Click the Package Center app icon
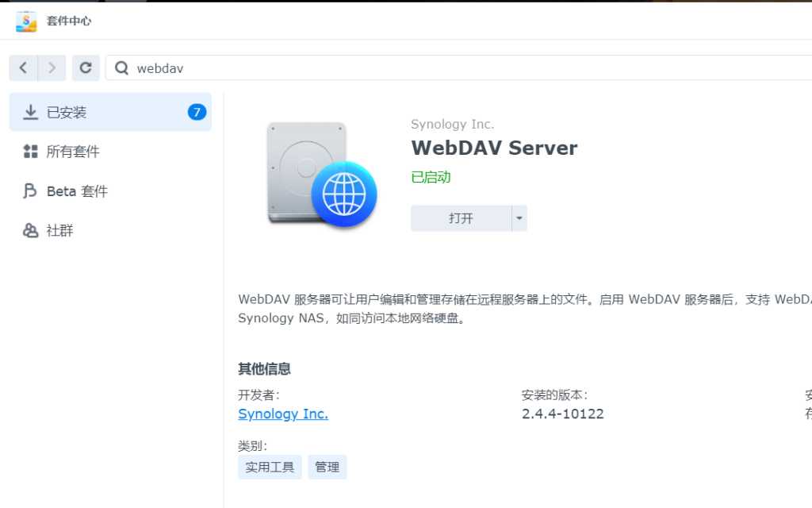812x508 pixels. 26,21
